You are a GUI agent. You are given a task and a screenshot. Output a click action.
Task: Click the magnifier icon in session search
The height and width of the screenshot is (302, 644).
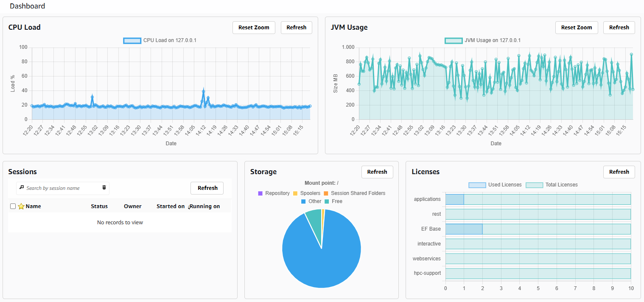click(x=22, y=188)
